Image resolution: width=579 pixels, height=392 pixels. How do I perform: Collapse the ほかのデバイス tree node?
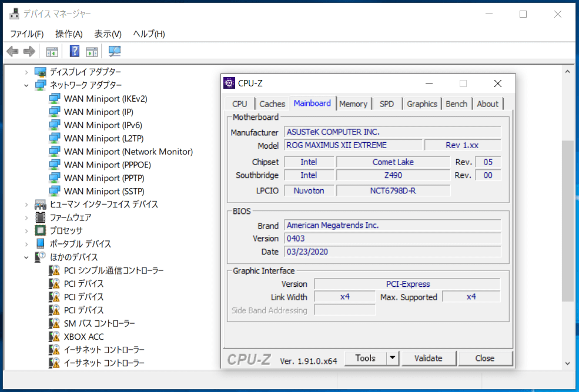tap(26, 257)
